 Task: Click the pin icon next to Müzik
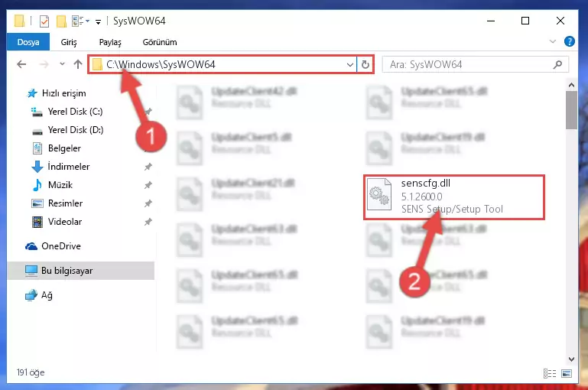click(148, 185)
